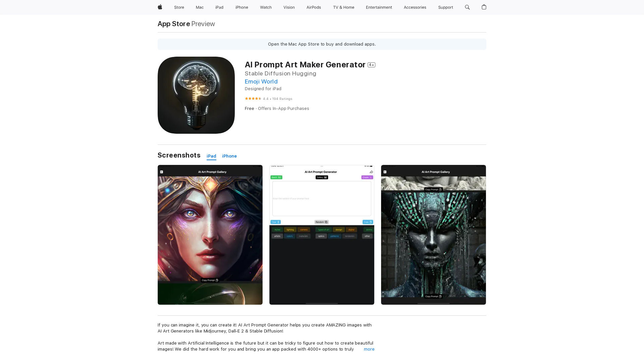Click the Store menu item
The image size is (644, 362).
pyautogui.click(x=179, y=7)
